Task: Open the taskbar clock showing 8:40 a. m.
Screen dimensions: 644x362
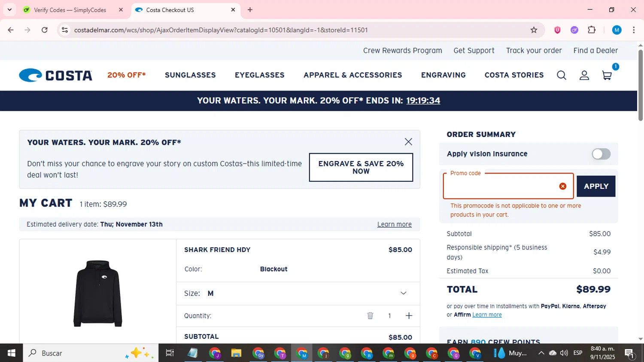Action: coord(602,353)
